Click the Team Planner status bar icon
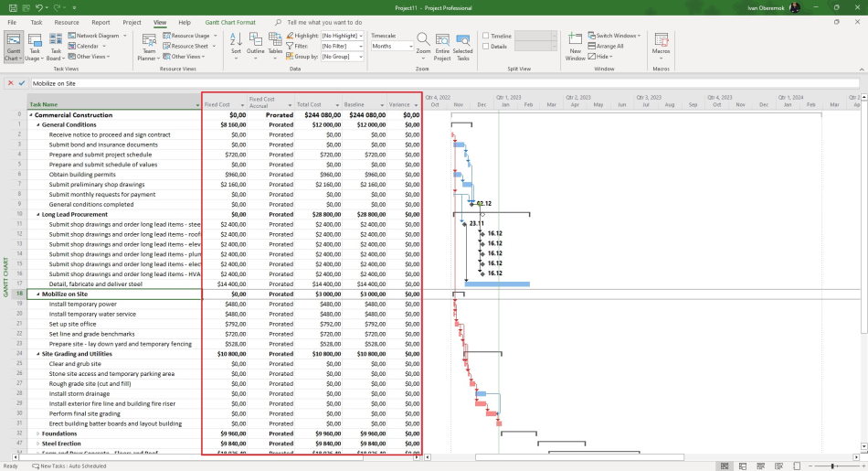 (x=760, y=466)
